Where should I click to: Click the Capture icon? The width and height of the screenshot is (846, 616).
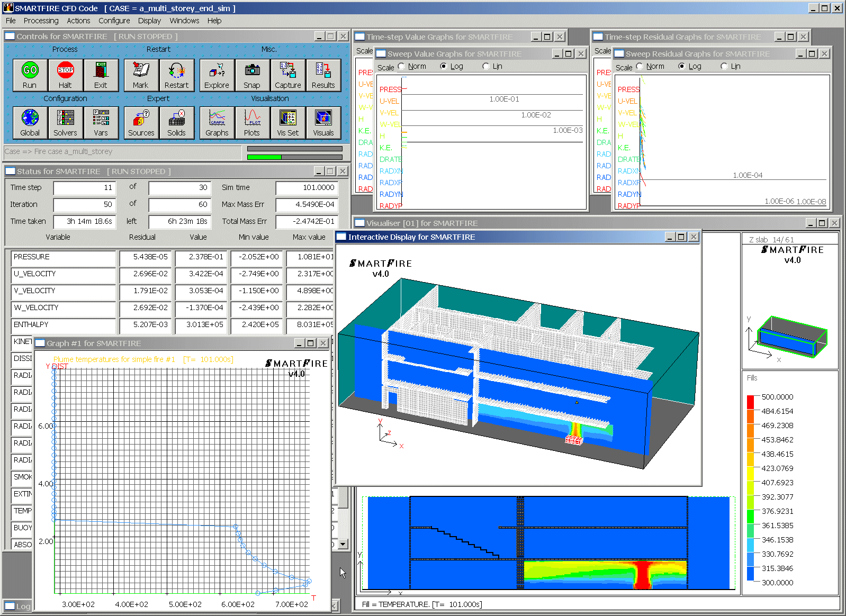(287, 75)
